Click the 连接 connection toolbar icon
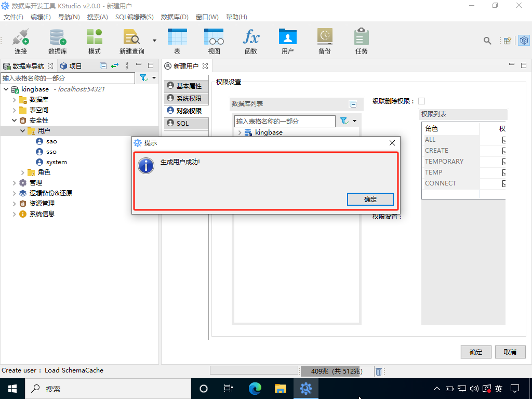 [21, 41]
